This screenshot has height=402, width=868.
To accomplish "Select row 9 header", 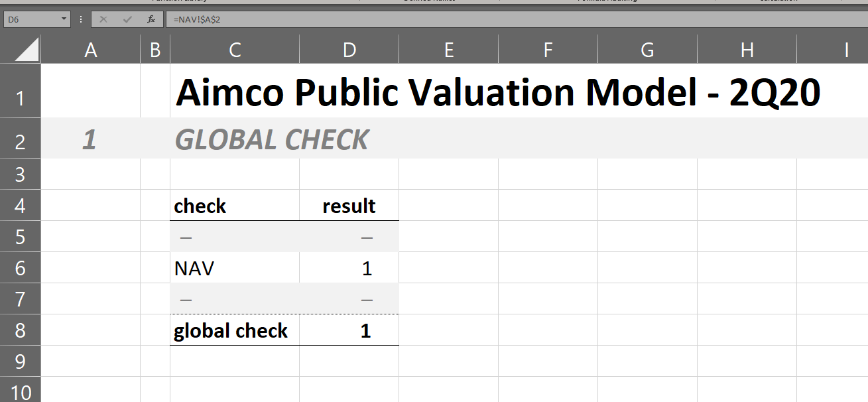I will [20, 361].
